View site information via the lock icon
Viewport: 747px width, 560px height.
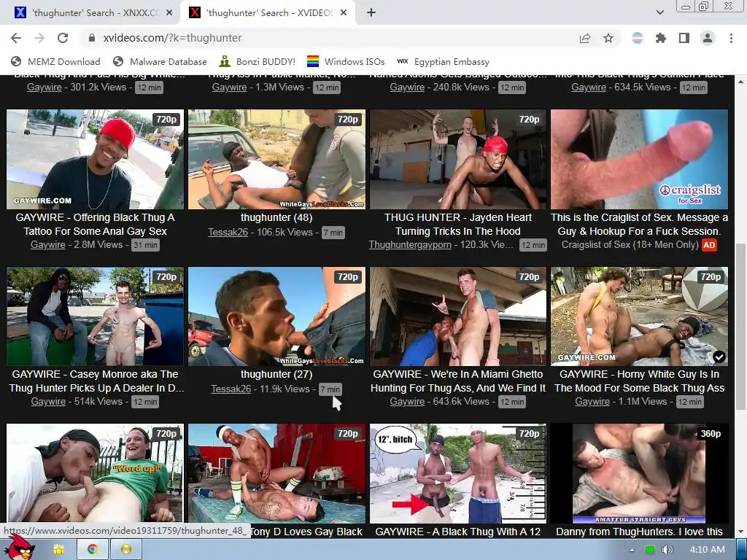(93, 38)
